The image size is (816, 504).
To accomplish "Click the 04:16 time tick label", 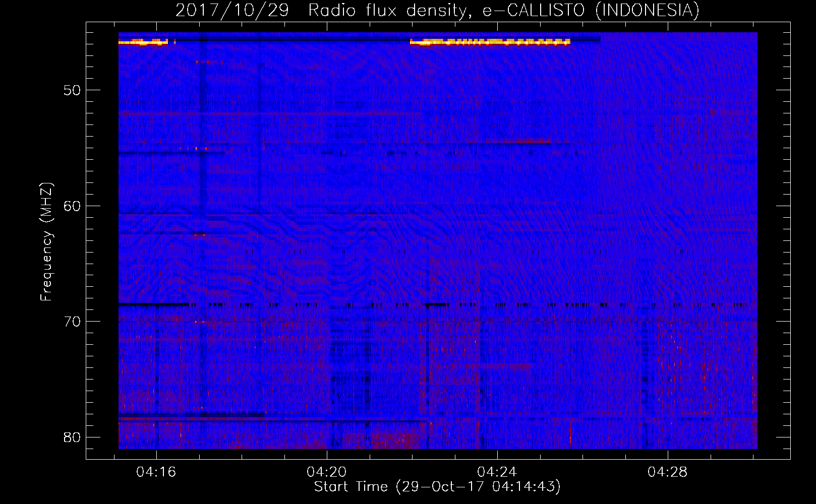I will pos(156,472).
